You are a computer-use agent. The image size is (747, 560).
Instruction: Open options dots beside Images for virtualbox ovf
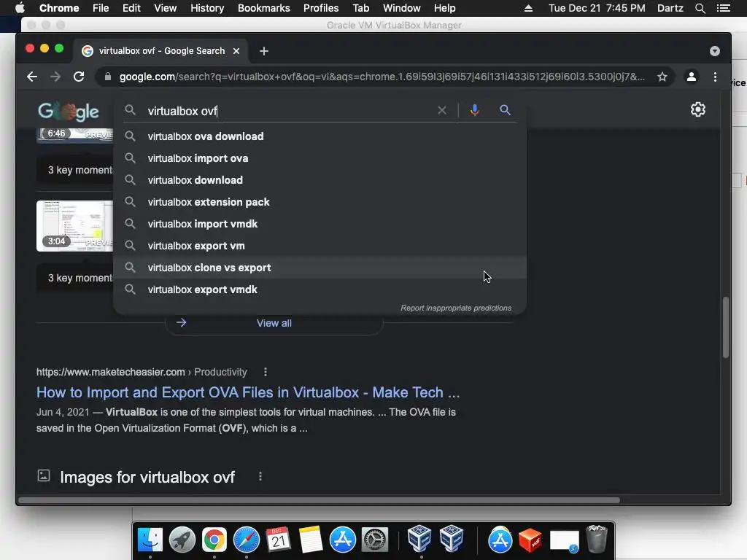(x=260, y=477)
